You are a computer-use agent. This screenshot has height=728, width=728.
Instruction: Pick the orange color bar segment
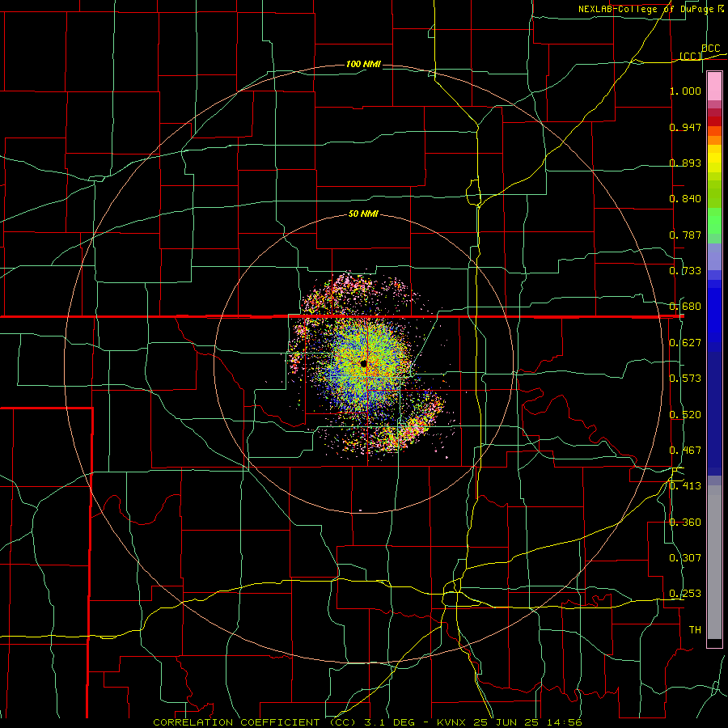click(714, 140)
